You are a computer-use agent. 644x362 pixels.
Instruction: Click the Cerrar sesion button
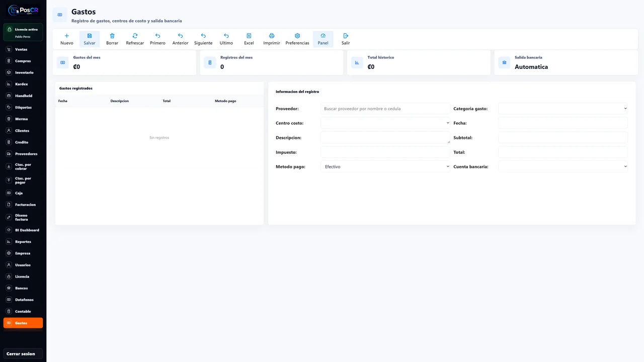(23, 353)
